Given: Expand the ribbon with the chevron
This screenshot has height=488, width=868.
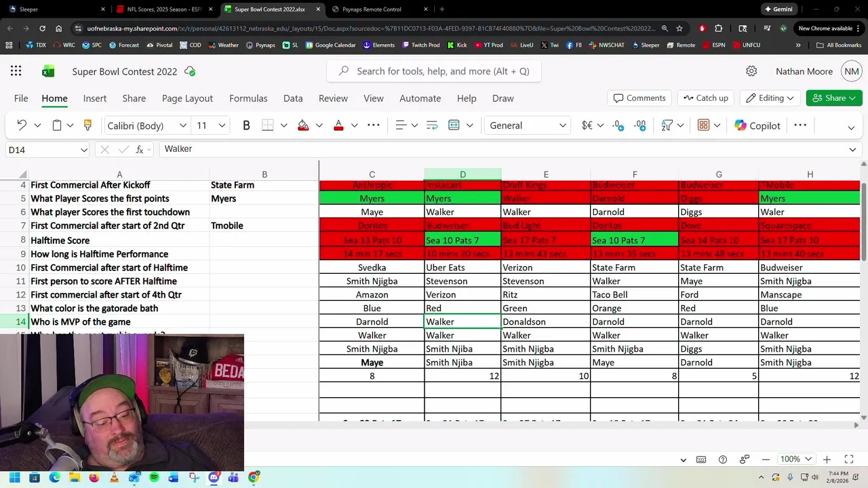Looking at the screenshot, I should pyautogui.click(x=851, y=127).
